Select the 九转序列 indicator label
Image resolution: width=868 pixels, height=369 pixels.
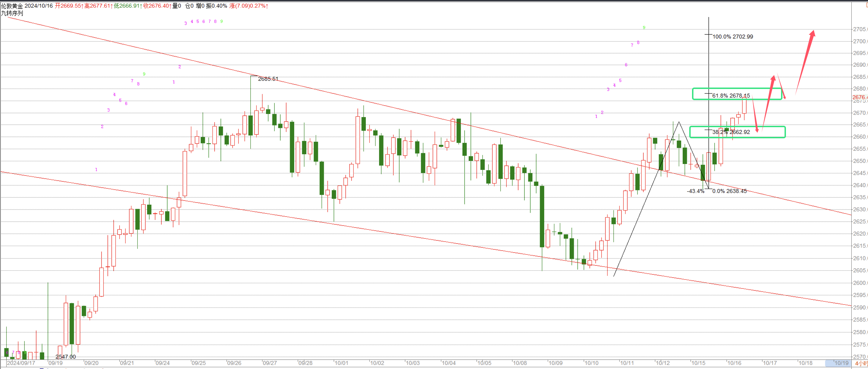tap(12, 13)
